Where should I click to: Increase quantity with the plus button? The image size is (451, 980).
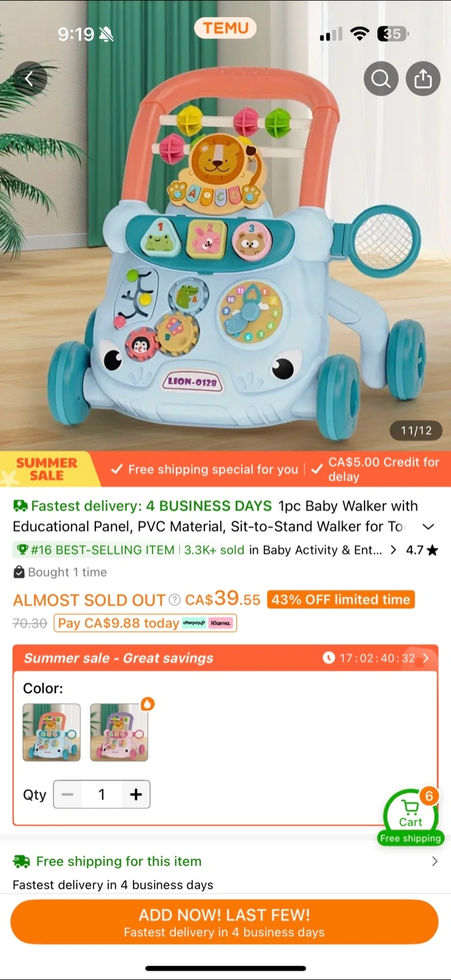coord(136,794)
